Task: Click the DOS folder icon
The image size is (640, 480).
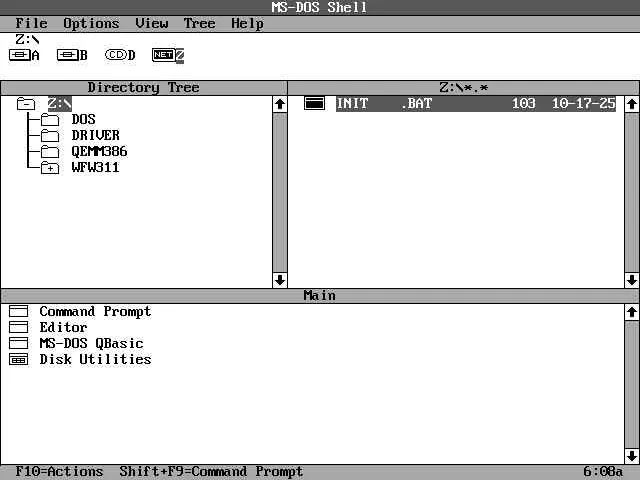Action: pyautogui.click(x=50, y=120)
